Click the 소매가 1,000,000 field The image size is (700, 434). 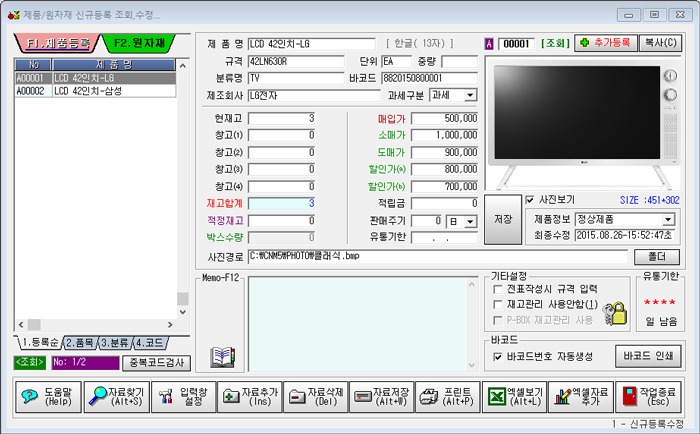point(444,135)
